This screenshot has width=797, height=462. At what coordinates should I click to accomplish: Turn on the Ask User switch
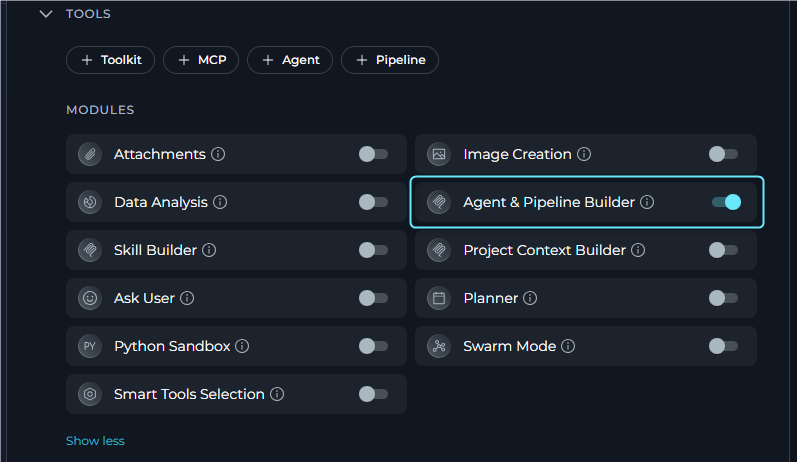[373, 298]
